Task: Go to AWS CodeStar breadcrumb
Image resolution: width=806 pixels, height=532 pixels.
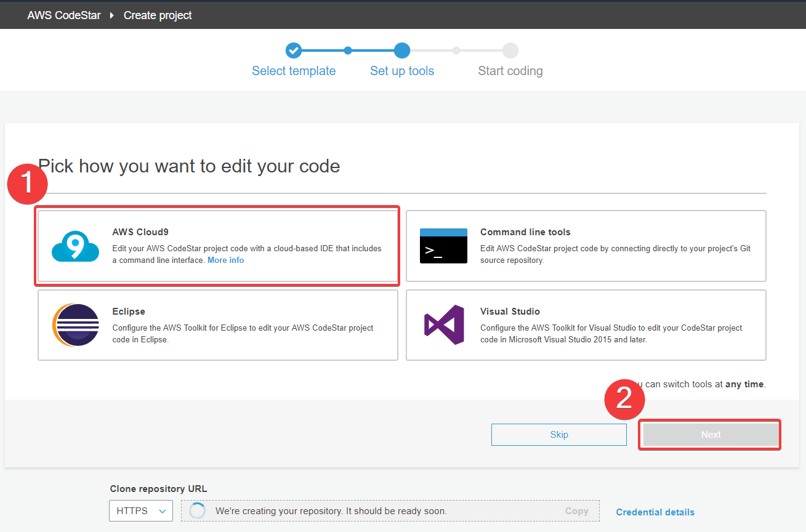Action: (x=64, y=15)
